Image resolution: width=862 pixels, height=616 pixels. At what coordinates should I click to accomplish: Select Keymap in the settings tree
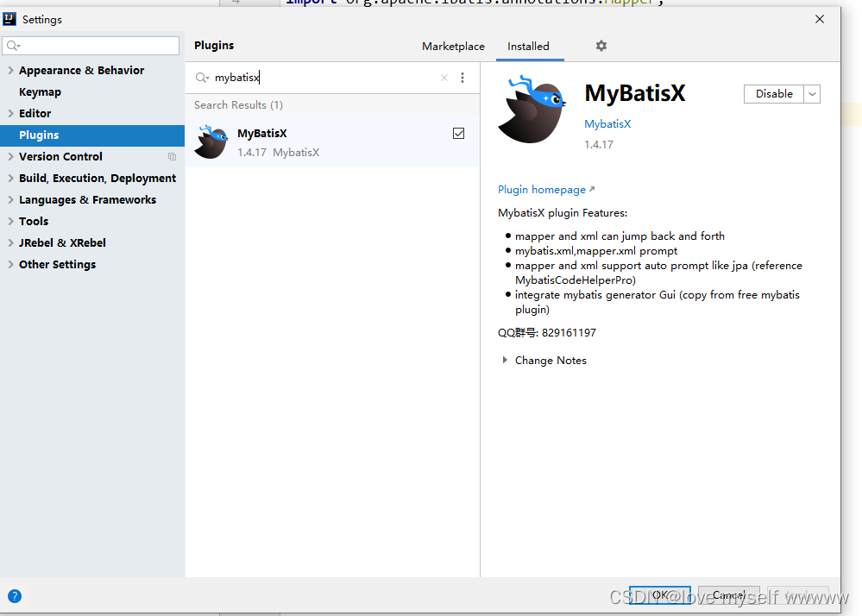(x=41, y=91)
